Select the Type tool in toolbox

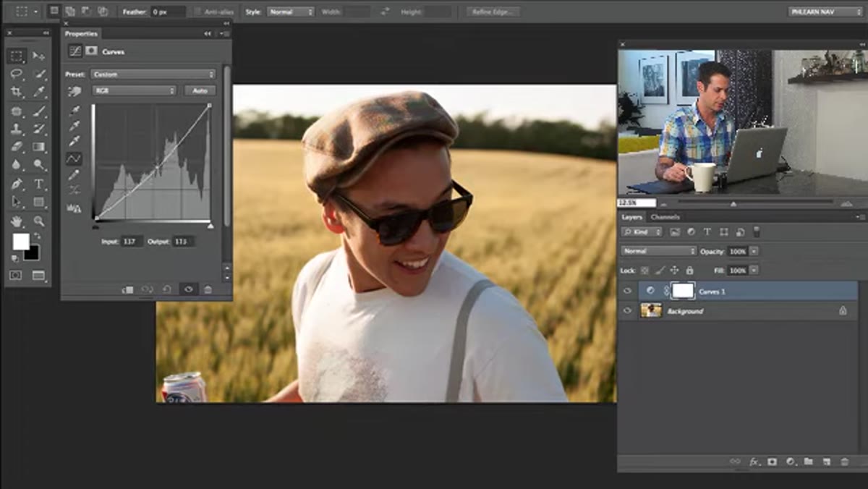point(39,184)
